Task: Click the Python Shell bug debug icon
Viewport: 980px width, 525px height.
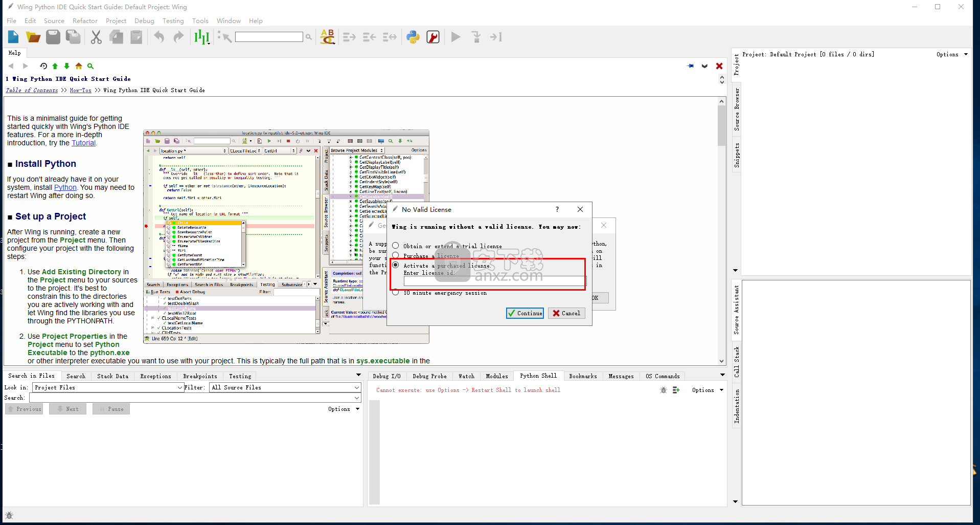Action: pos(664,390)
